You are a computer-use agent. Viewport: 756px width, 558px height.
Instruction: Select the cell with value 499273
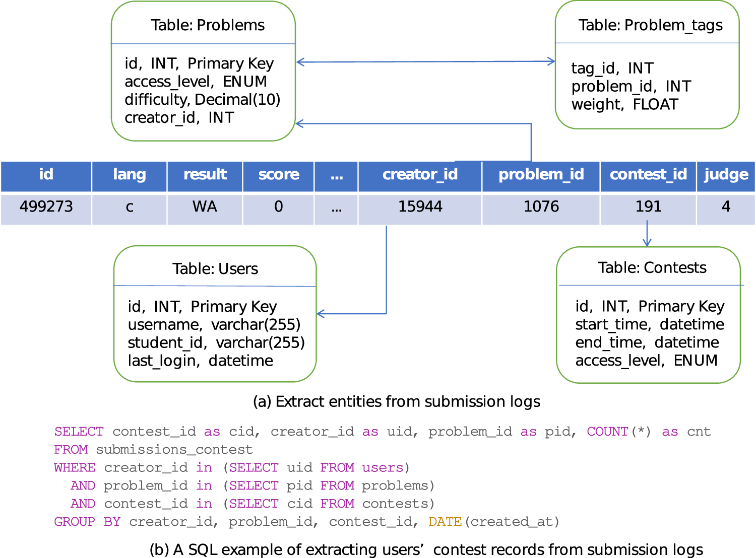46,209
